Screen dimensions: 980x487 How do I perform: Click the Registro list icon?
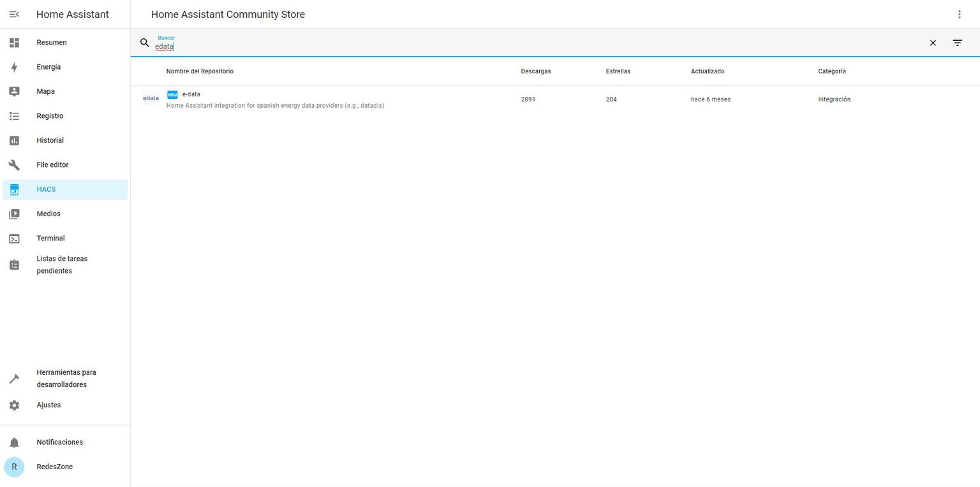[14, 116]
